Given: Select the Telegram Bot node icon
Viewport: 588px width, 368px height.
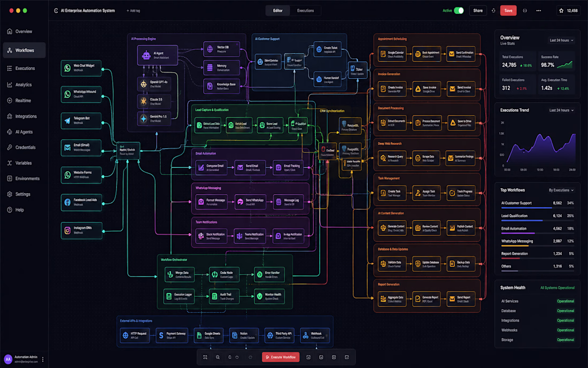Looking at the screenshot, I should click(67, 120).
